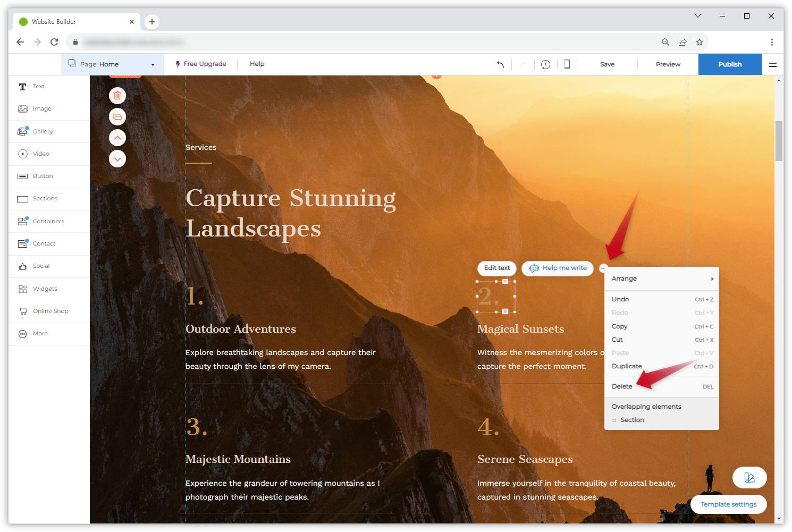Screen dimensions: 792x532
Task: Expand the Arrange submenu
Action: 661,278
